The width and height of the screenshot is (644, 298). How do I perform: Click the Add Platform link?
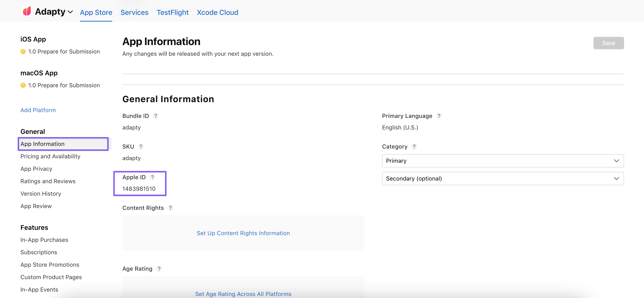38,110
